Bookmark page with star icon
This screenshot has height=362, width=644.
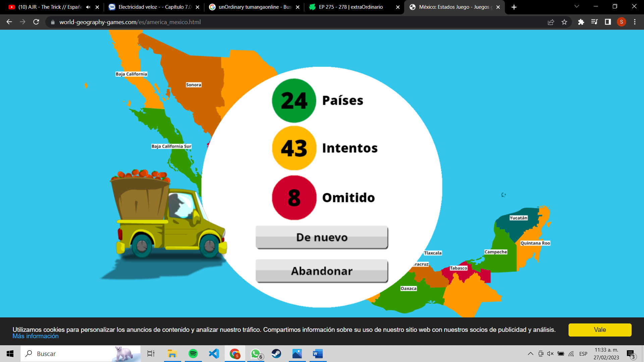click(x=564, y=22)
